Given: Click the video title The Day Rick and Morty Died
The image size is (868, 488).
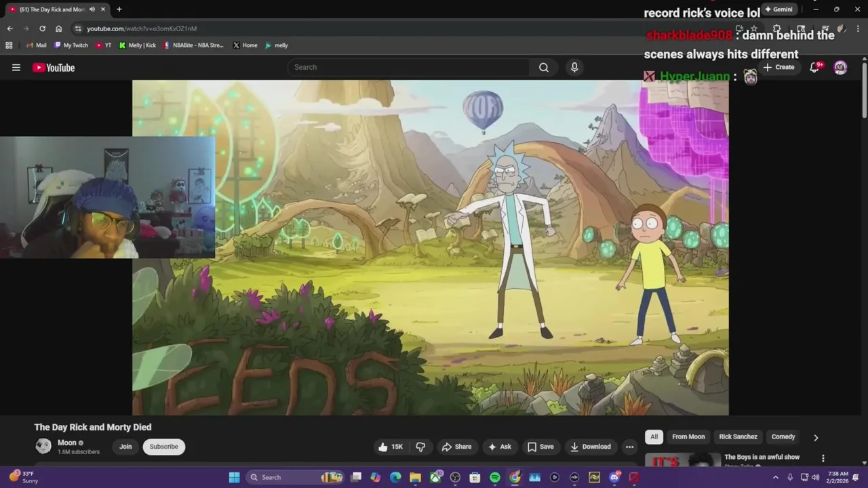Looking at the screenshot, I should coord(93,427).
